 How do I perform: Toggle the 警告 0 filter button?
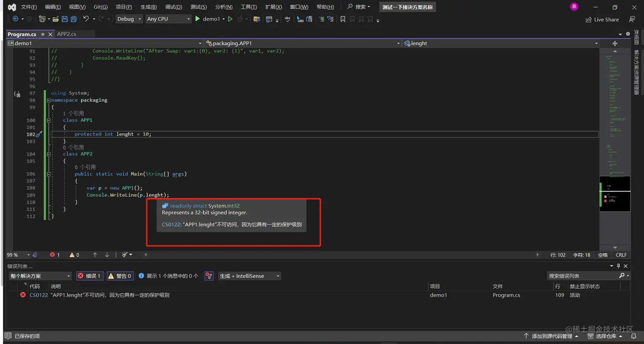pyautogui.click(x=120, y=276)
